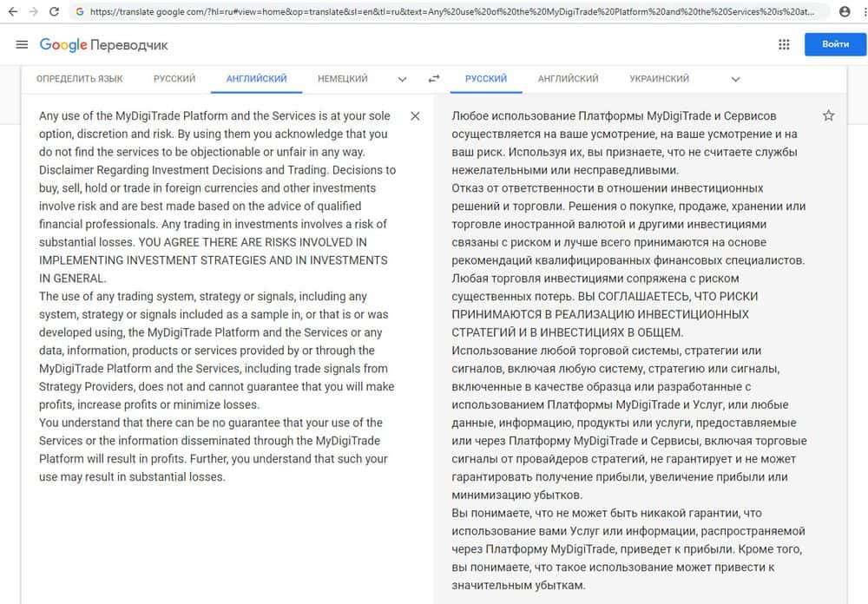Viewport: 868px width, 604px height.
Task: Save translation with star icon
Action: coord(828,115)
